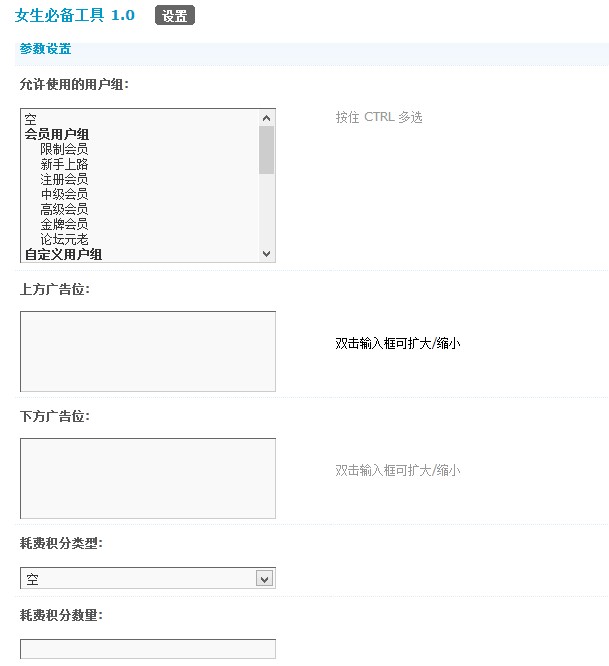The width and height of the screenshot is (609, 666).
Task: Select 注册会员 in user group list
Action: 64,179
